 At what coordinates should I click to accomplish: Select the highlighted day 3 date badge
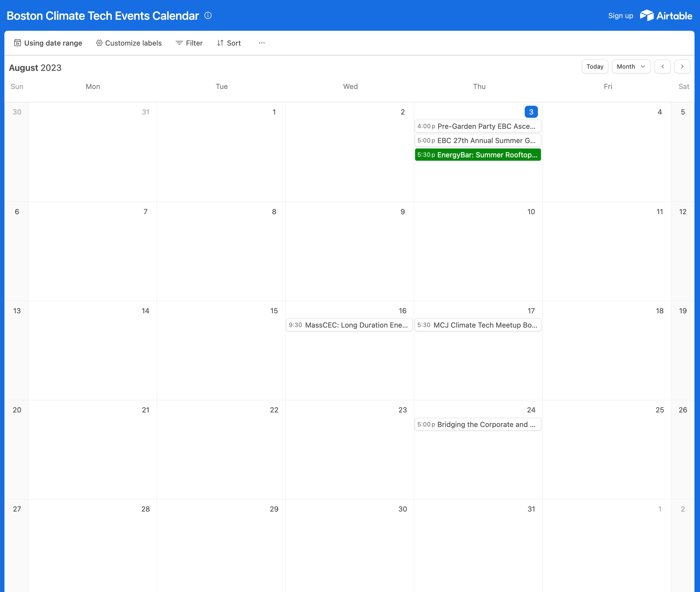coord(531,112)
